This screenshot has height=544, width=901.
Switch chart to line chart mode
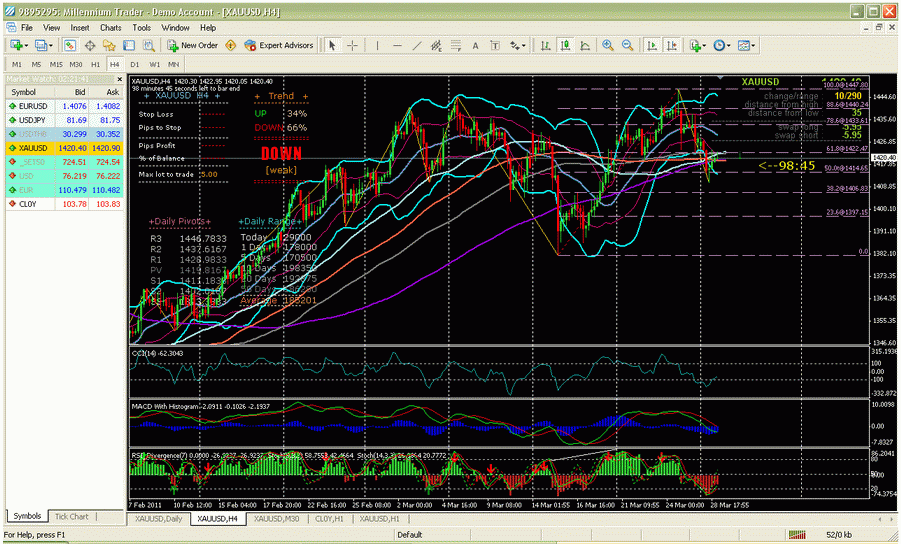pyautogui.click(x=585, y=45)
